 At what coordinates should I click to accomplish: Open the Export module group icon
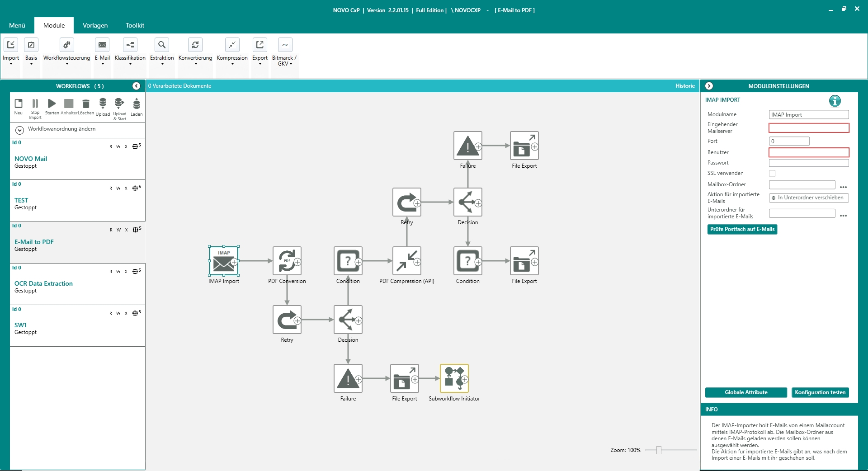(260, 45)
